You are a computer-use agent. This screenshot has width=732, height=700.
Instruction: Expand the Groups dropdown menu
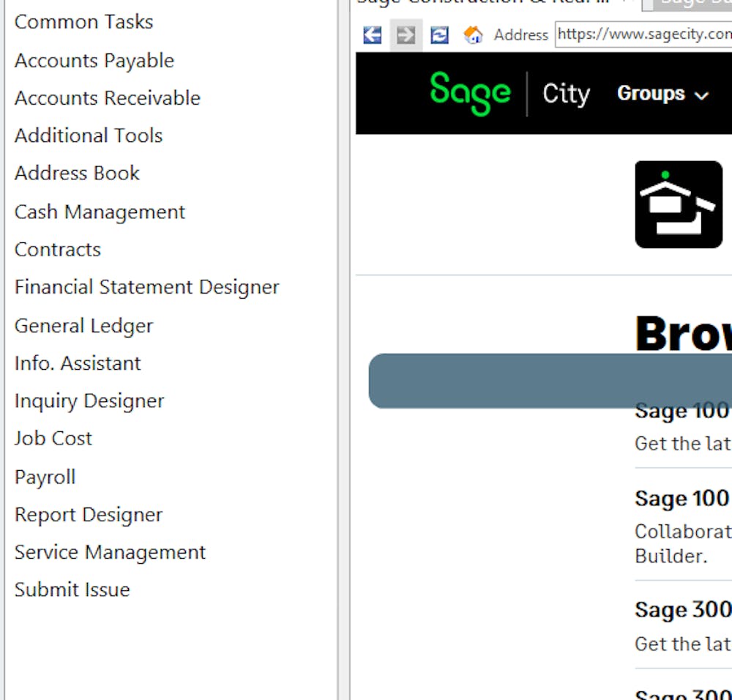click(x=662, y=94)
